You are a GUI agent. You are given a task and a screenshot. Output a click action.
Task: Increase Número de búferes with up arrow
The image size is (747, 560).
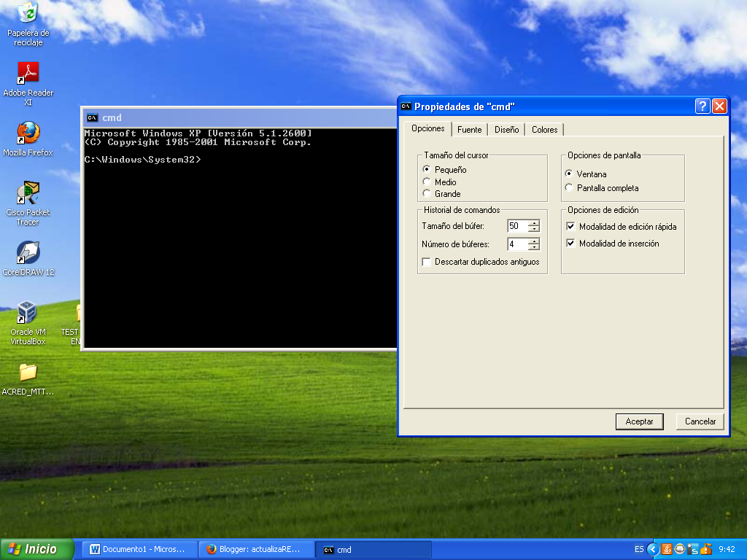[x=534, y=241]
